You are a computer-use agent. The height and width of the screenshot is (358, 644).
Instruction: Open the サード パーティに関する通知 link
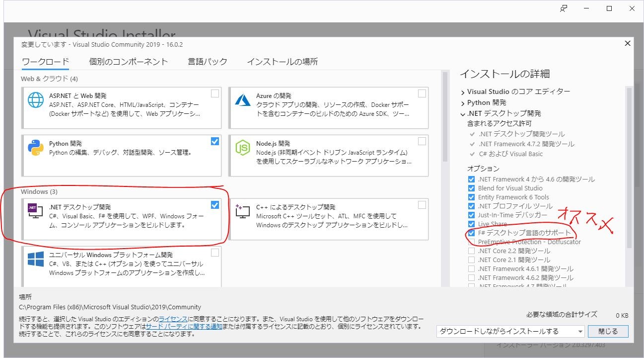(184, 327)
